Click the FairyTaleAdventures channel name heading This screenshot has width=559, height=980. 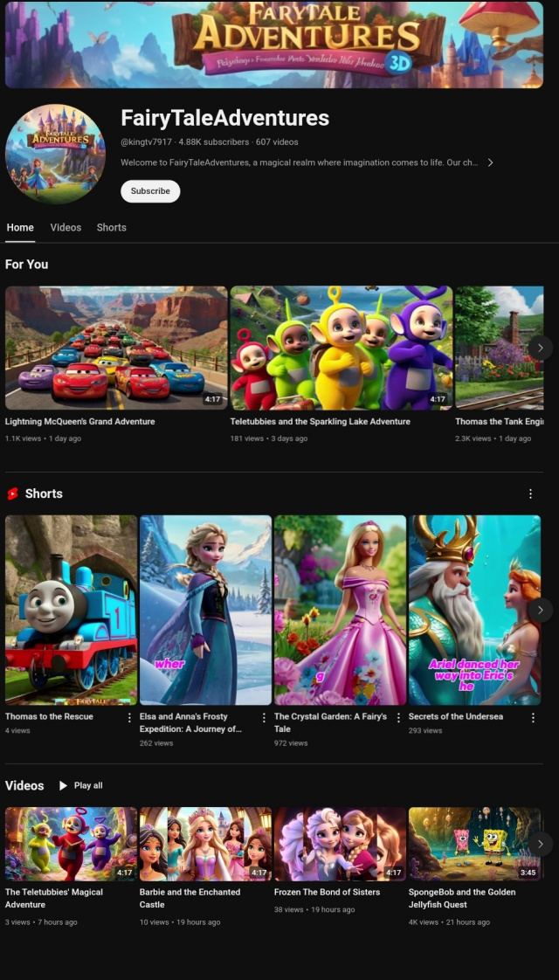(224, 118)
